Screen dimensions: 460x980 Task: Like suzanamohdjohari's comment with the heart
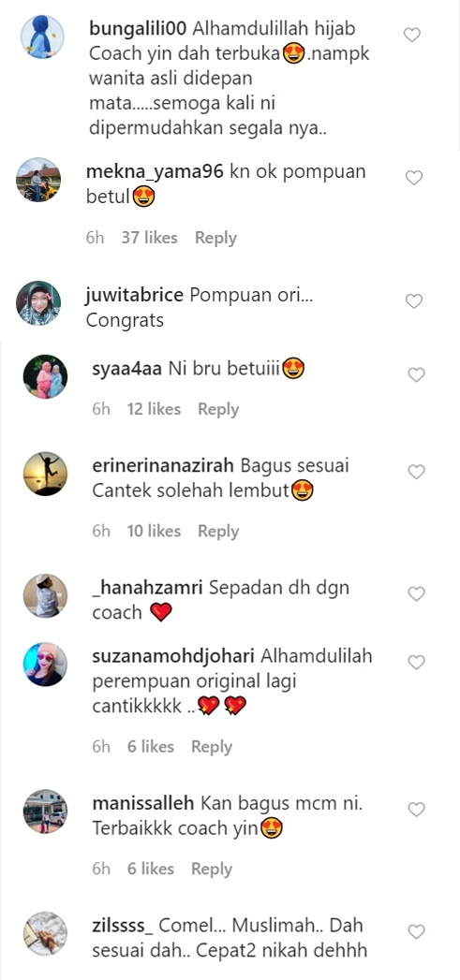click(x=416, y=661)
